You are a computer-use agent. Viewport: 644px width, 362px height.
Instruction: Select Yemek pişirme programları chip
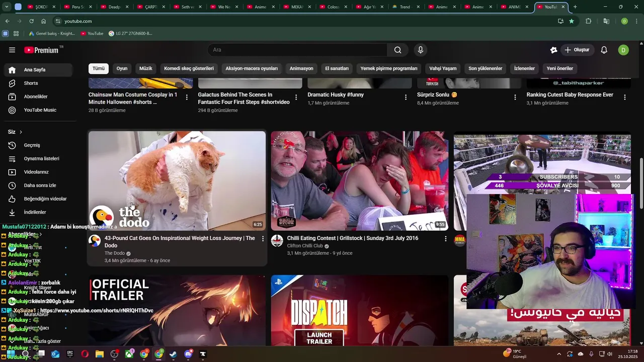tap(389, 68)
